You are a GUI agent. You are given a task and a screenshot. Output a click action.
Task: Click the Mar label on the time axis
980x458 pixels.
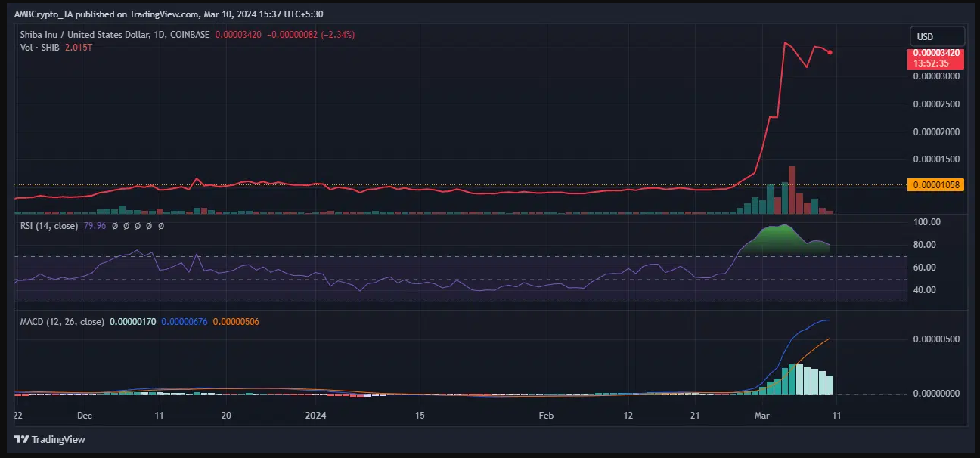click(x=761, y=416)
